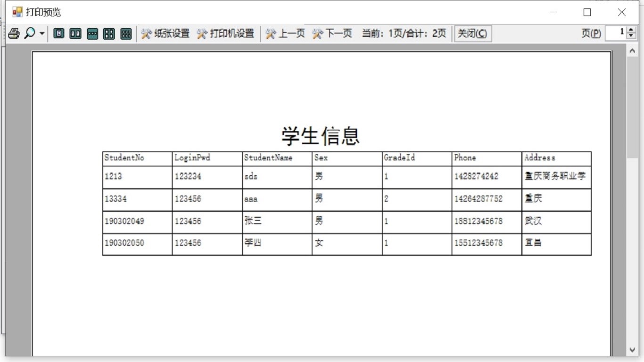The width and height of the screenshot is (644, 362).
Task: Go to next page 下一页
Action: click(x=332, y=33)
